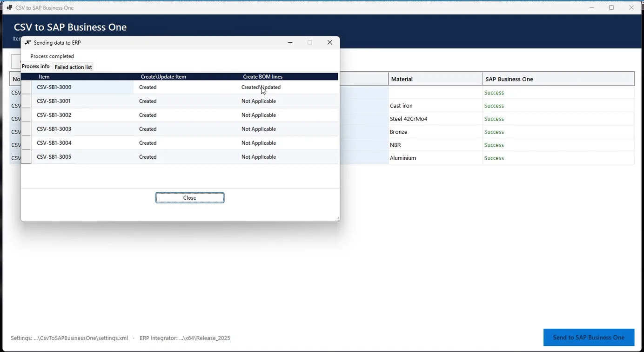Minimize the main CSV to SAP window
The image size is (644, 352).
pos(592,7)
